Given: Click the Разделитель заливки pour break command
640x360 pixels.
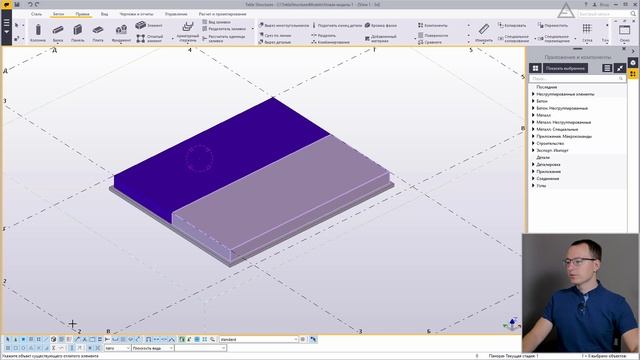Looking at the screenshot, I should pyautogui.click(x=224, y=29).
